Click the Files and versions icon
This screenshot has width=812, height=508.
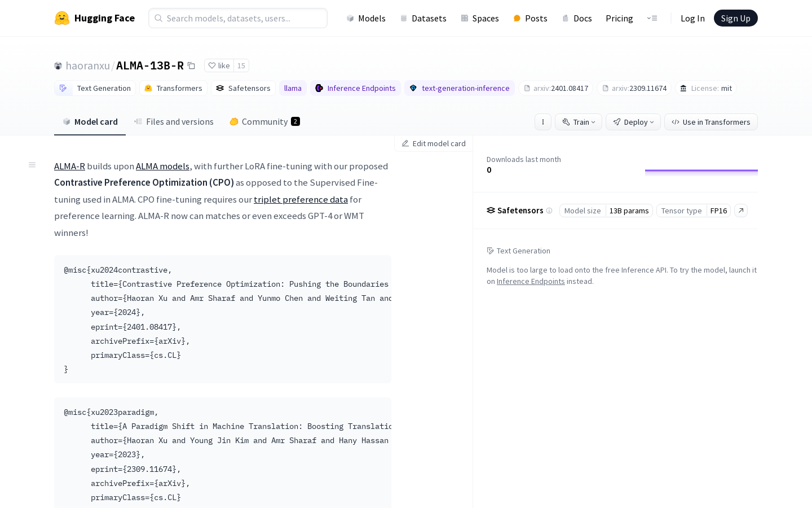pyautogui.click(x=138, y=121)
